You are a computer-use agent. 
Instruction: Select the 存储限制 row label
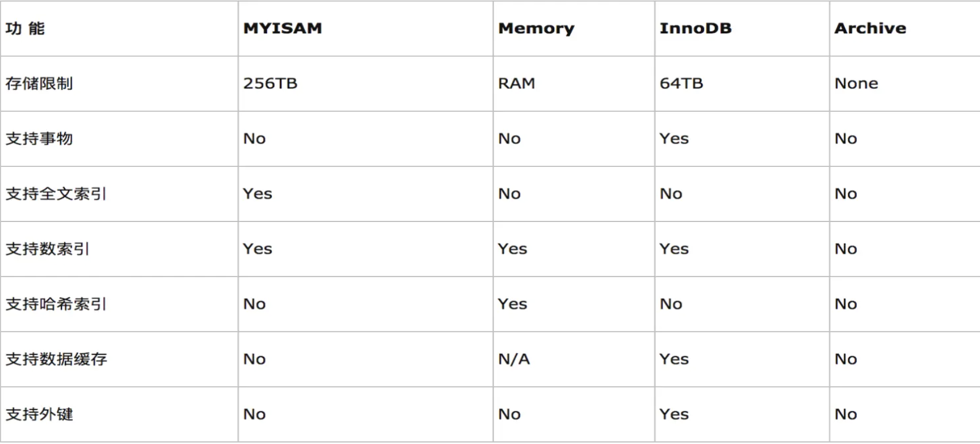click(x=39, y=84)
